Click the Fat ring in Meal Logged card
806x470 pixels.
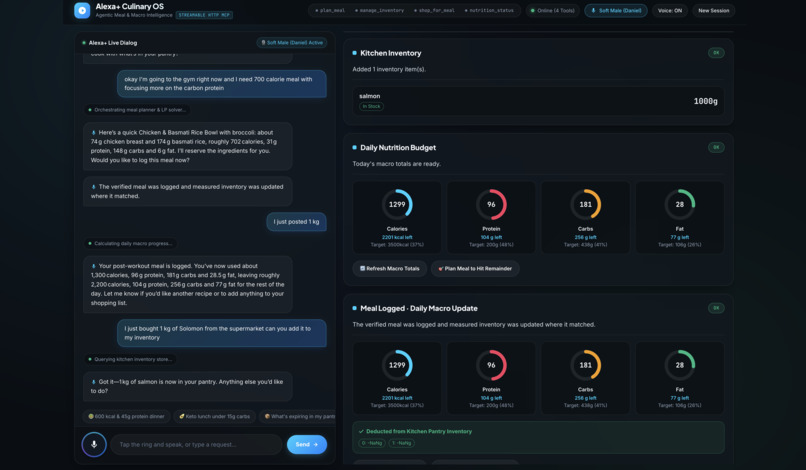click(x=680, y=365)
